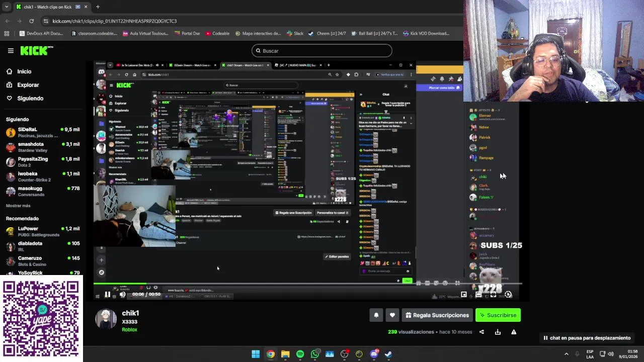
Task: Share the clip with share icon
Action: 481,332
